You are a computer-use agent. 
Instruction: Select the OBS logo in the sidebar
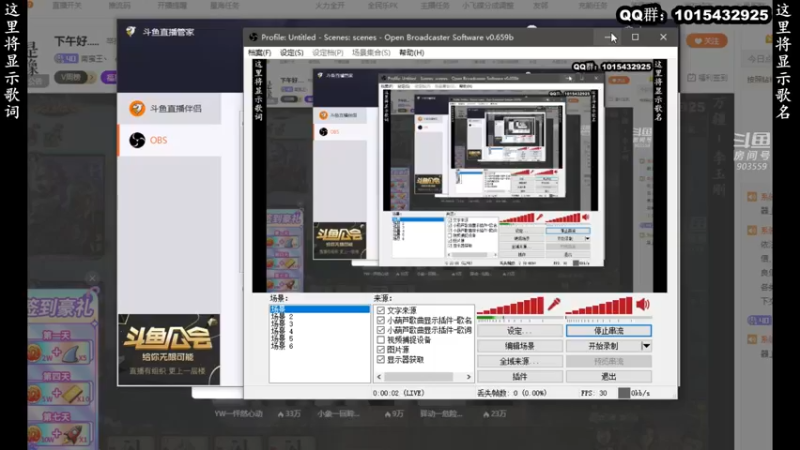[137, 140]
